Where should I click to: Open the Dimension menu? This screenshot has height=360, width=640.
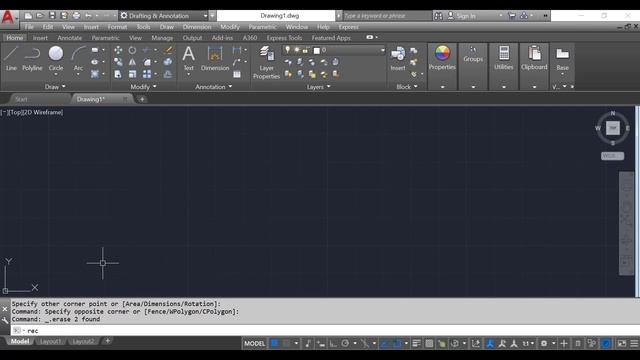tap(197, 27)
